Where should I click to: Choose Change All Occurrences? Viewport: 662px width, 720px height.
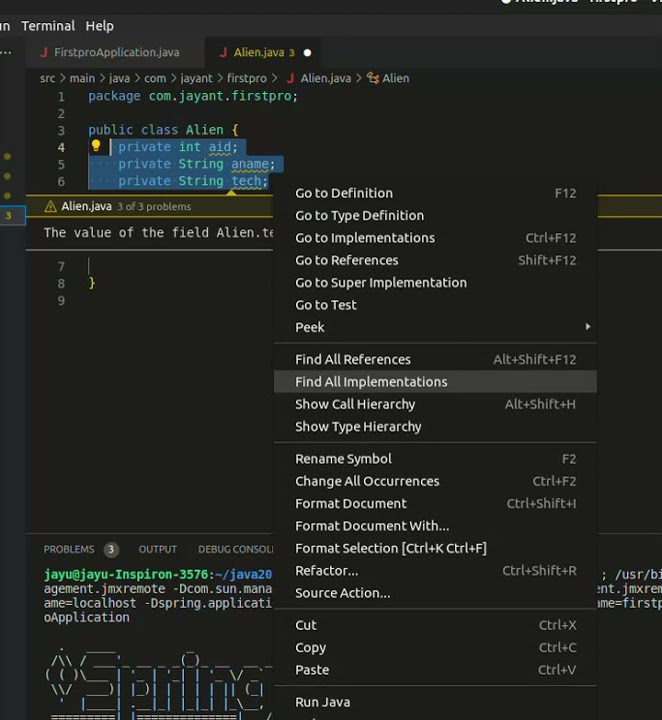(x=435, y=481)
